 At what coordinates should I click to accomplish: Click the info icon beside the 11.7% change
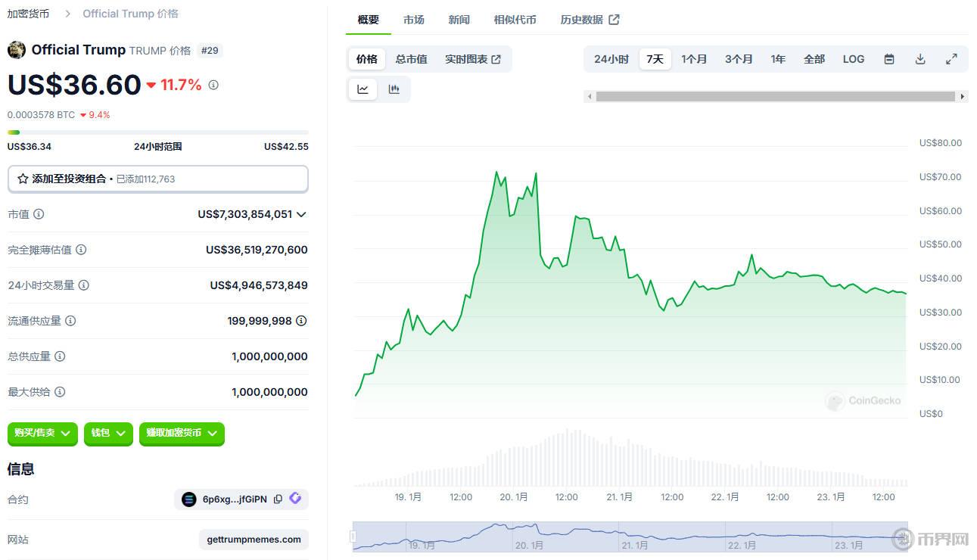pyautogui.click(x=213, y=85)
